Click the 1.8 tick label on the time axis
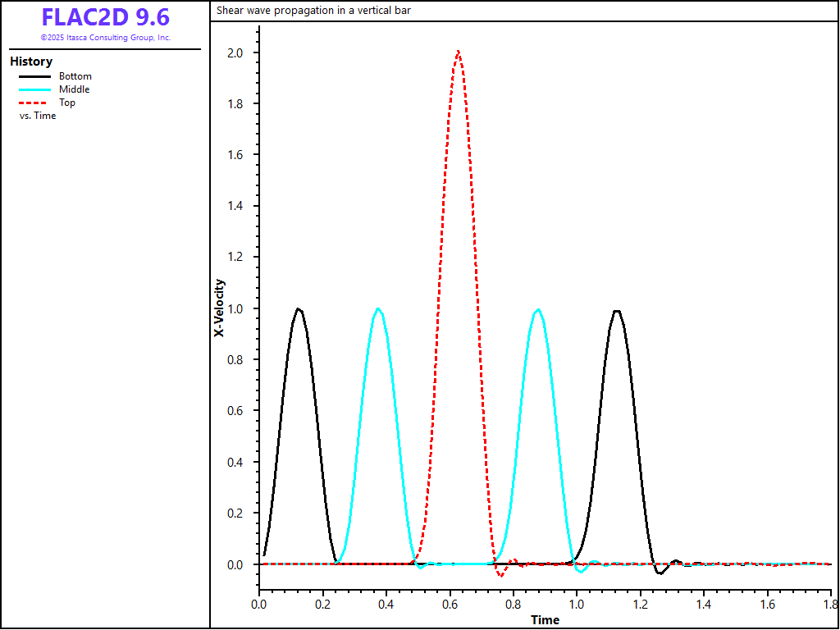This screenshot has width=840, height=630. click(x=829, y=604)
